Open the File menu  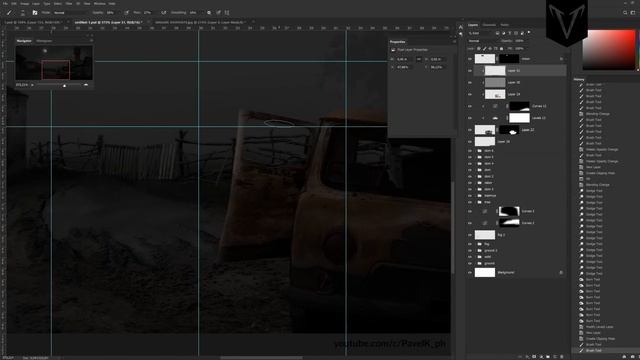[5, 4]
